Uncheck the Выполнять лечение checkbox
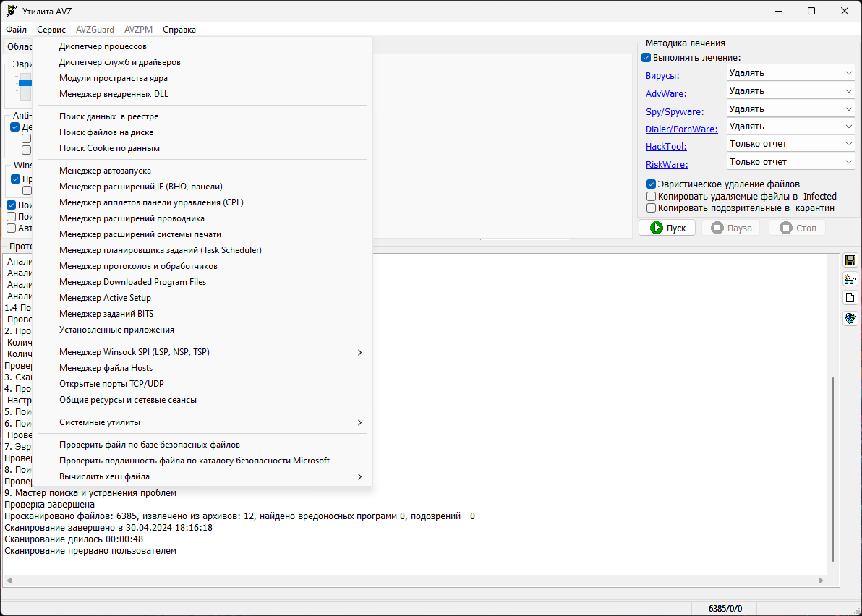862x616 pixels. click(646, 58)
